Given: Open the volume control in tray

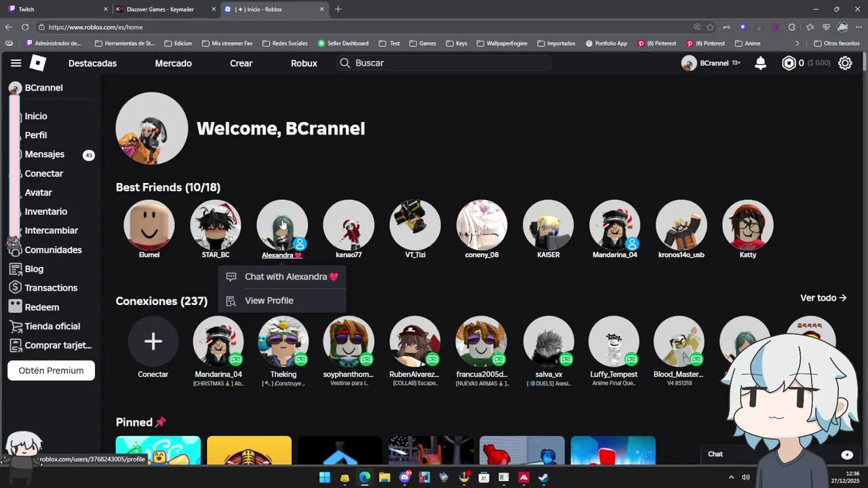Looking at the screenshot, I should (x=746, y=477).
